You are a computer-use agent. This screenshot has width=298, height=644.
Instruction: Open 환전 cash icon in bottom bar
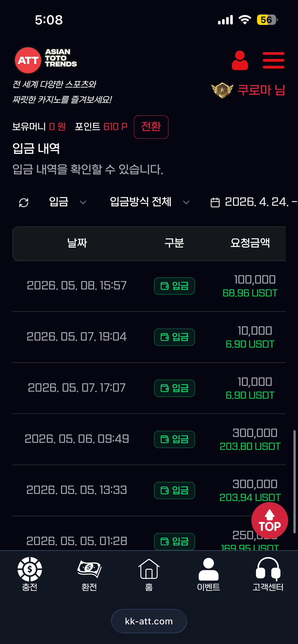[x=89, y=574]
